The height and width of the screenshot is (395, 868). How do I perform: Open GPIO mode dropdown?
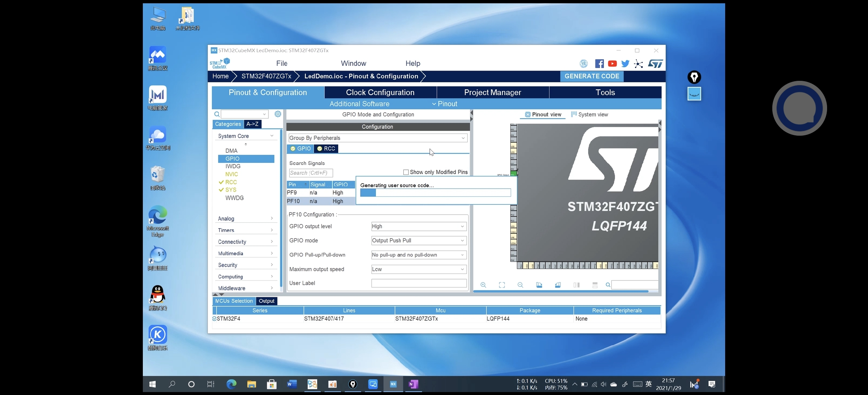coord(419,241)
